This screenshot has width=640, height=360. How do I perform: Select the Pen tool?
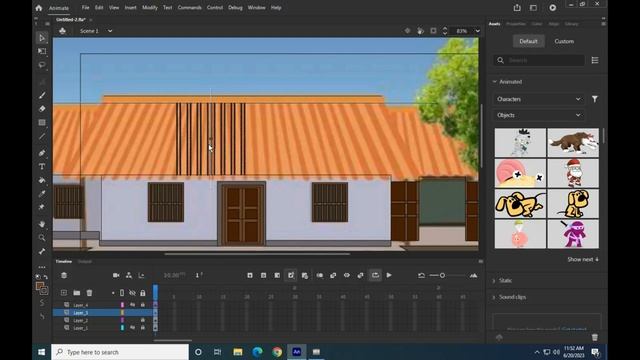coord(42,153)
